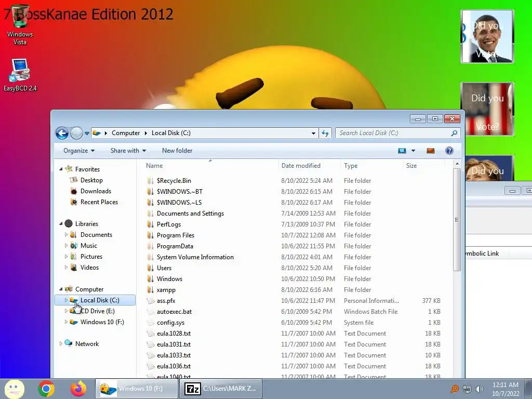
Task: Select the Users folder icon
Action: 150,268
